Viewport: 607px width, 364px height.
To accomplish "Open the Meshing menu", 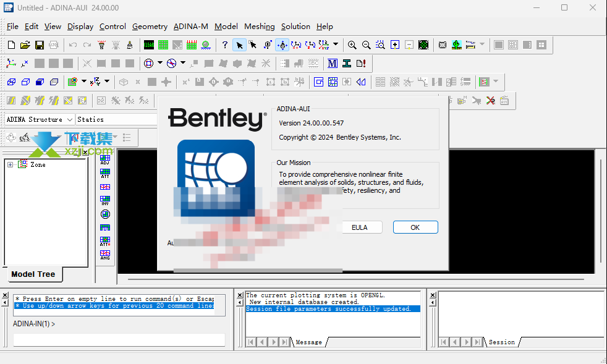I will (260, 27).
